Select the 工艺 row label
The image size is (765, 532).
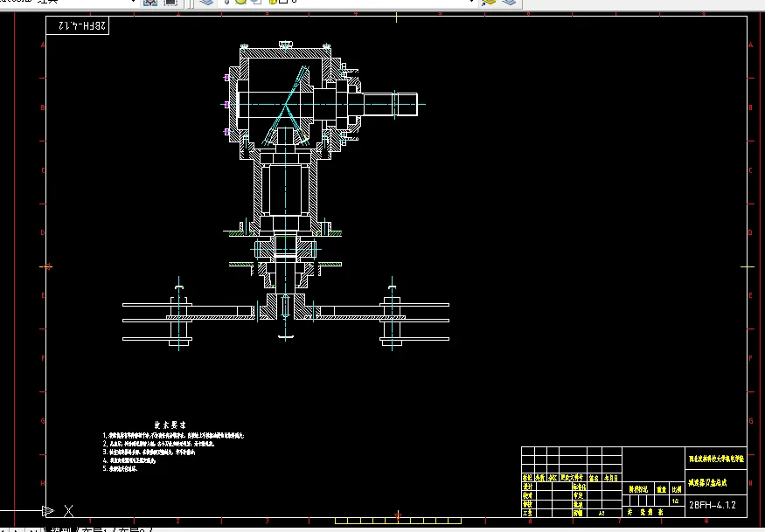(528, 513)
